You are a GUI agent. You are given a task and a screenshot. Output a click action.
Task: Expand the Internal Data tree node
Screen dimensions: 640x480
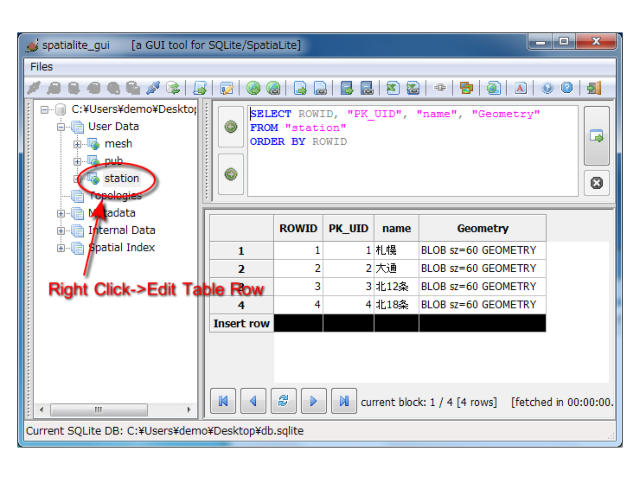61,231
